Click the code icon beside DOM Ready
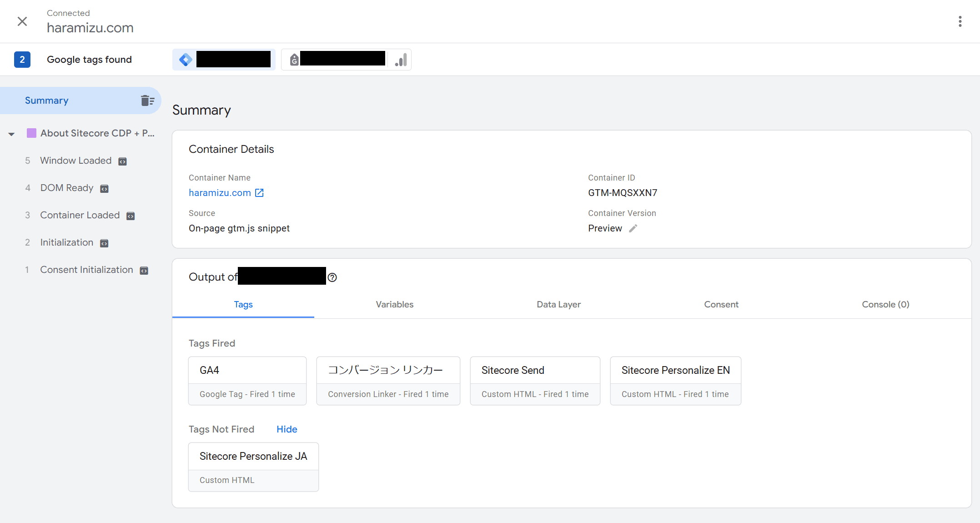Viewport: 980px width, 523px height. click(104, 189)
